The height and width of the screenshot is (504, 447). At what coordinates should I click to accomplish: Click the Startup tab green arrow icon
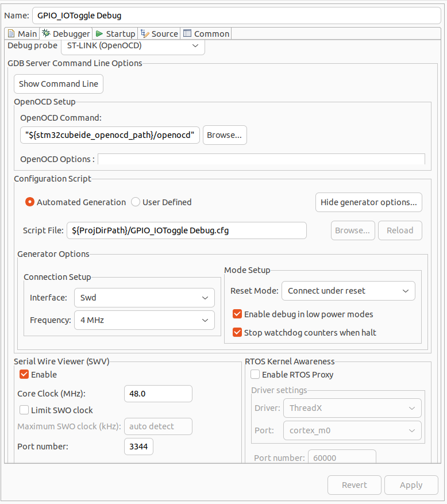(x=99, y=34)
